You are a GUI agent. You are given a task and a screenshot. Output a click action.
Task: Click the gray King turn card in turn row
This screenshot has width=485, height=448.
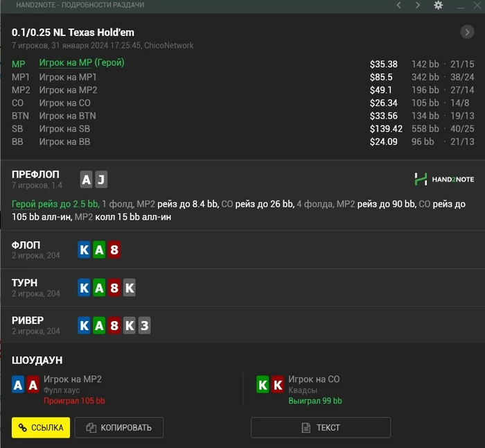130,288
